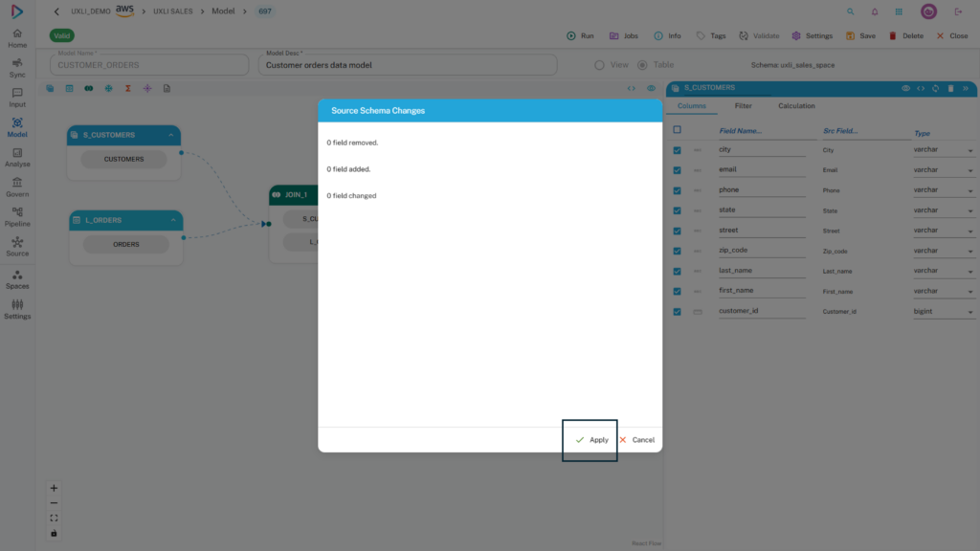This screenshot has height=551, width=980.
Task: Click the search magnifier icon
Action: coord(851,11)
